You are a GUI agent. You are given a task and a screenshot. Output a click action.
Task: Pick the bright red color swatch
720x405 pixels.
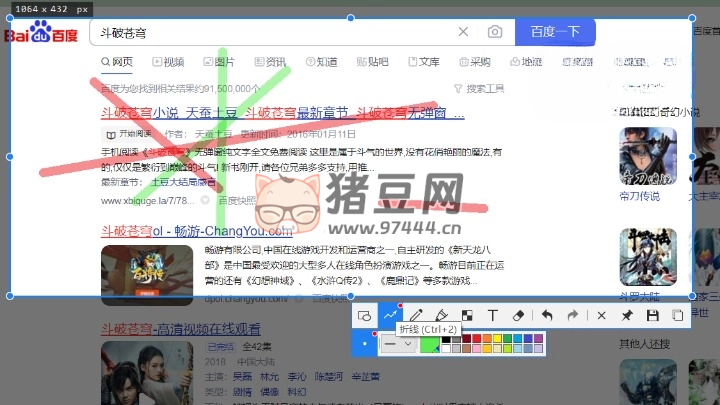[477, 339]
